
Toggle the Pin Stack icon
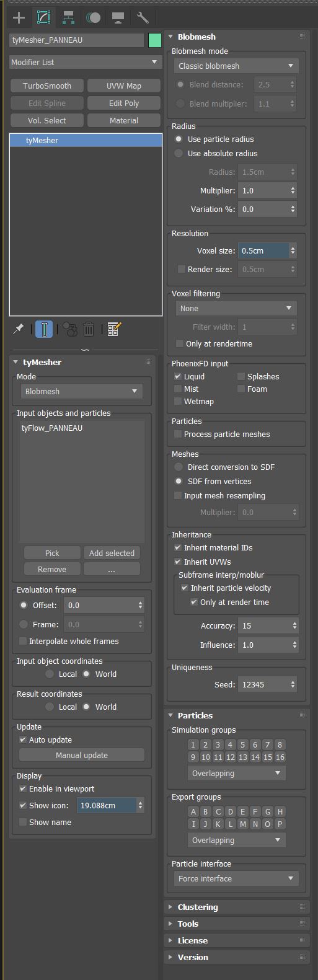[x=18, y=329]
